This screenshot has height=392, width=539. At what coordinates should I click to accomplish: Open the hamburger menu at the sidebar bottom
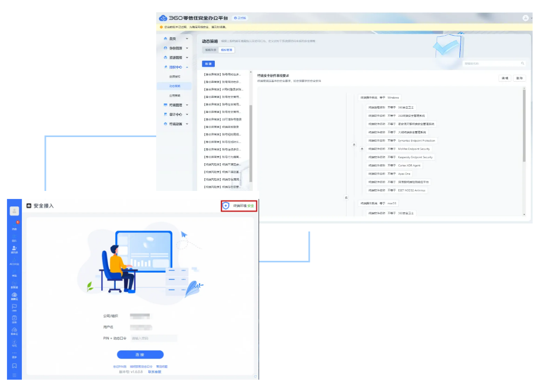click(14, 375)
